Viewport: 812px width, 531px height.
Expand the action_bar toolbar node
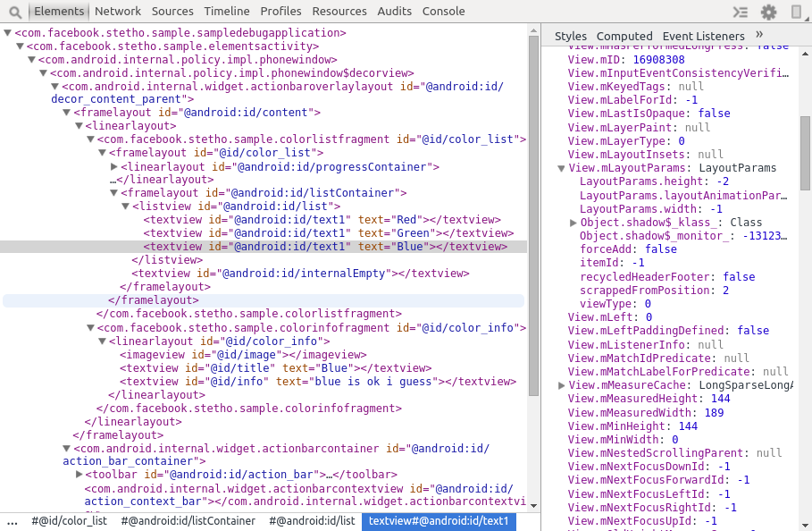click(79, 475)
